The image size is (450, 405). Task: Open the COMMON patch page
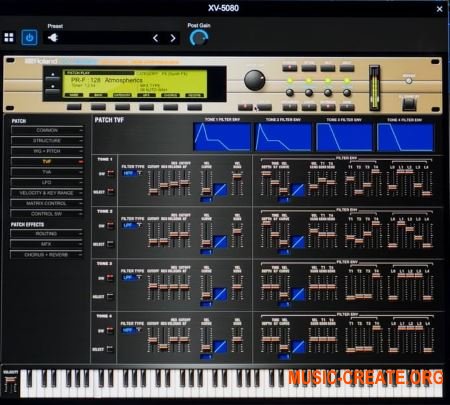[47, 130]
